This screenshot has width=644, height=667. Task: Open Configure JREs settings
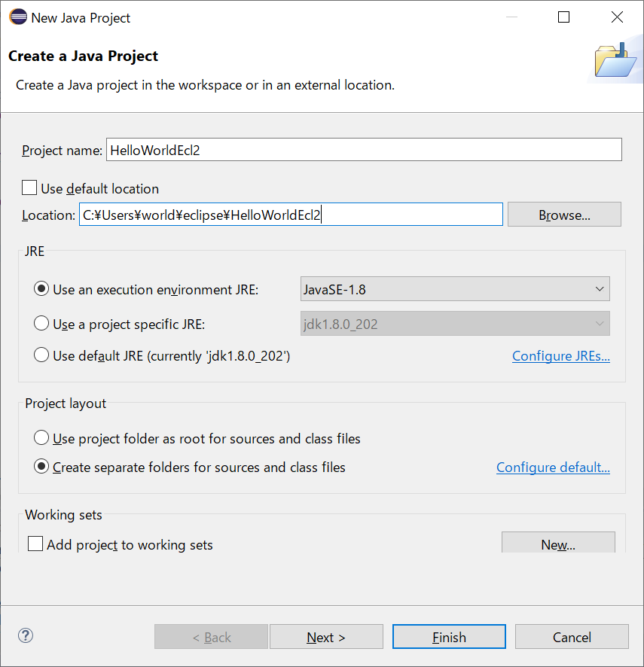[x=560, y=355]
